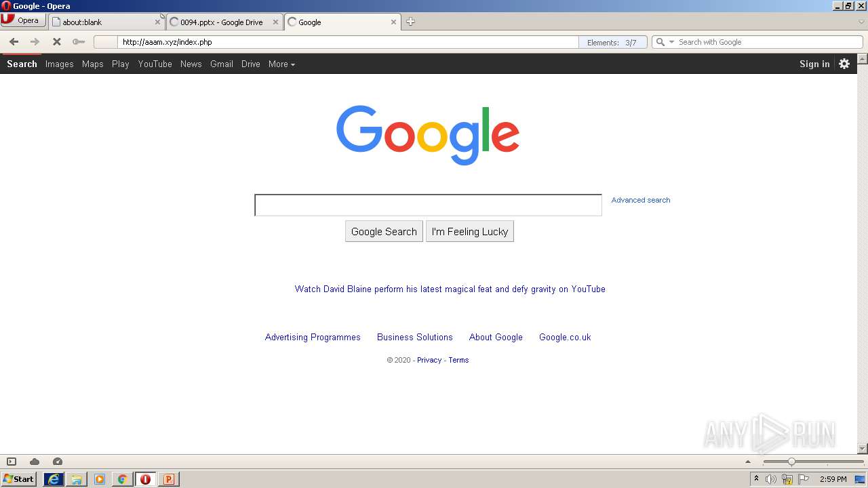Viewport: 868px width, 488px height.
Task: Select the Opera taskbar button
Action: pyautogui.click(x=146, y=479)
